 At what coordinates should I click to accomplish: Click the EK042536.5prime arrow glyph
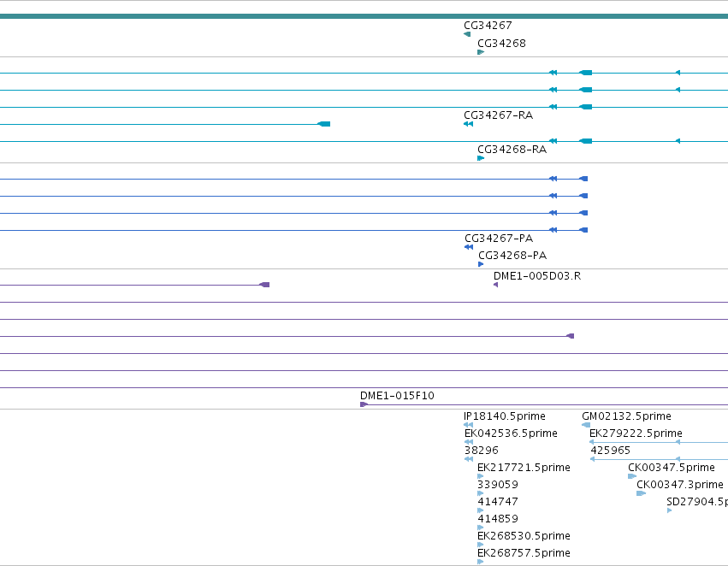pos(469,442)
